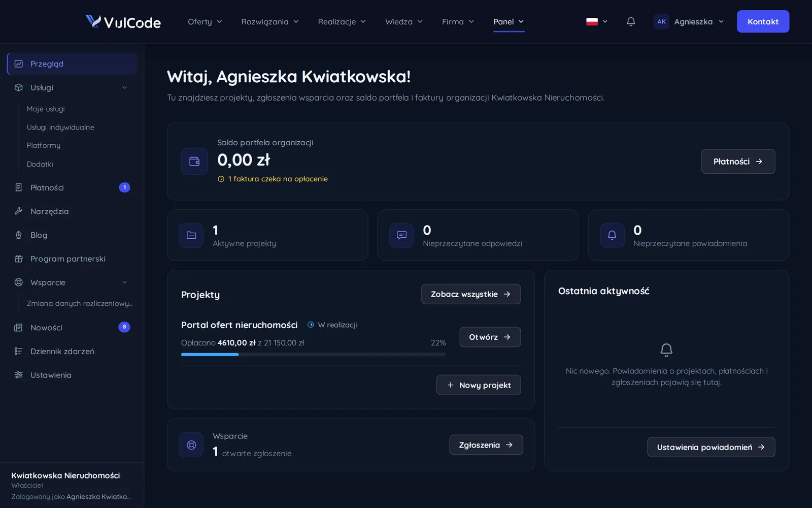The image size is (812, 508).
Task: Click the Płatności button in the wallet card
Action: (x=738, y=162)
